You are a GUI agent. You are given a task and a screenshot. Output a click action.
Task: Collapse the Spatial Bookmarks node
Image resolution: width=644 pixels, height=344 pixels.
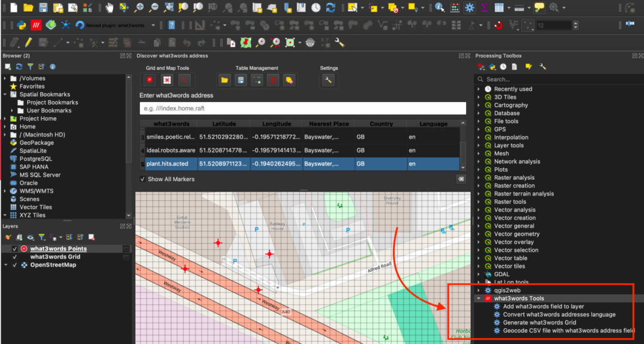(x=5, y=94)
